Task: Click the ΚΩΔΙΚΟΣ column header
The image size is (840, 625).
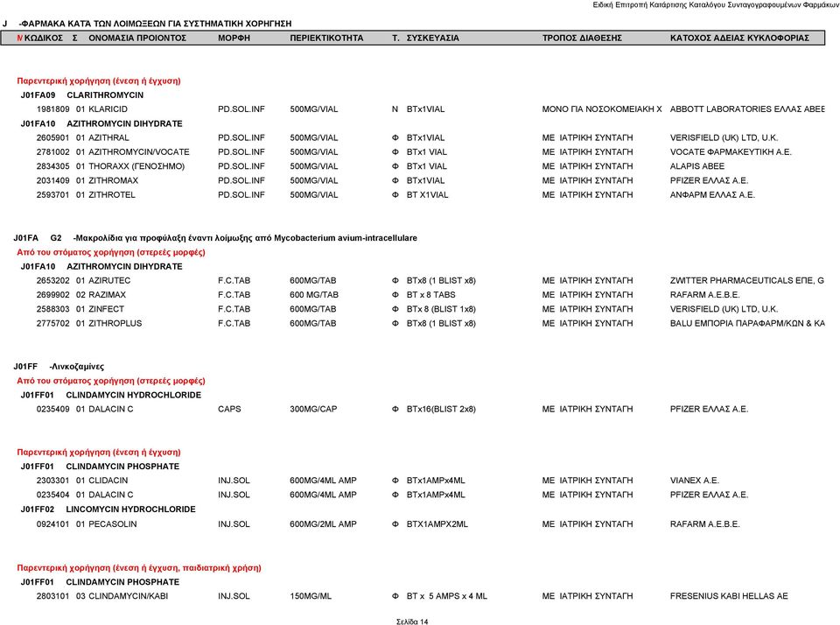Action: click(44, 38)
